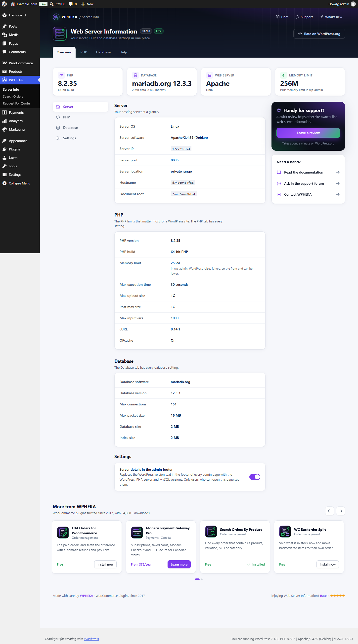The image size is (358, 644).
Task: Click the first carousel pagination dot
Action: [x=197, y=579]
